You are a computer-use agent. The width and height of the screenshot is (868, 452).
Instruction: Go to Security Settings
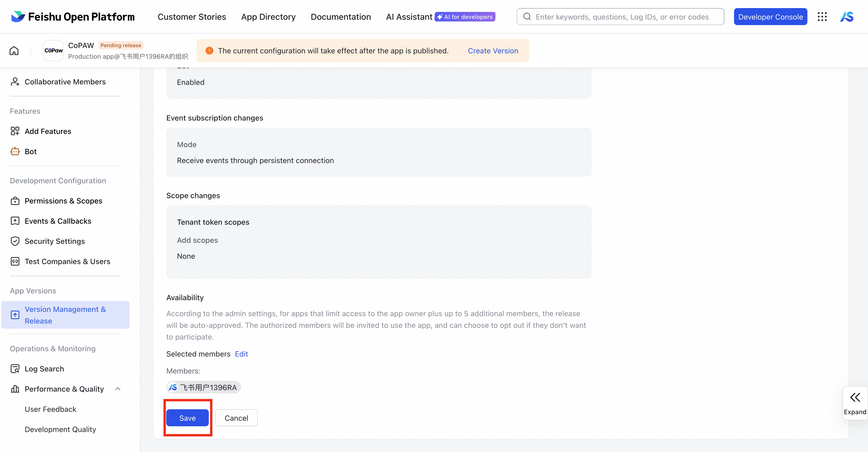click(x=55, y=241)
